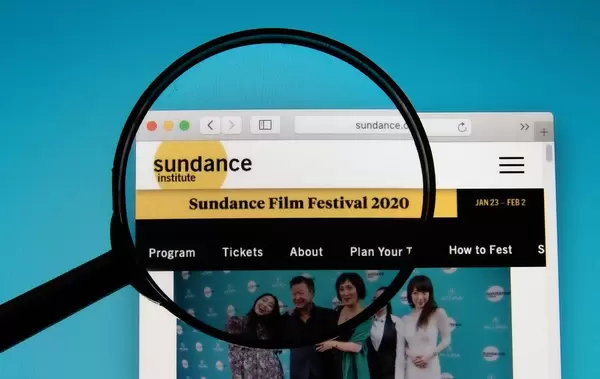Open the Tickets menu item
The width and height of the screenshot is (600, 379).
point(243,252)
